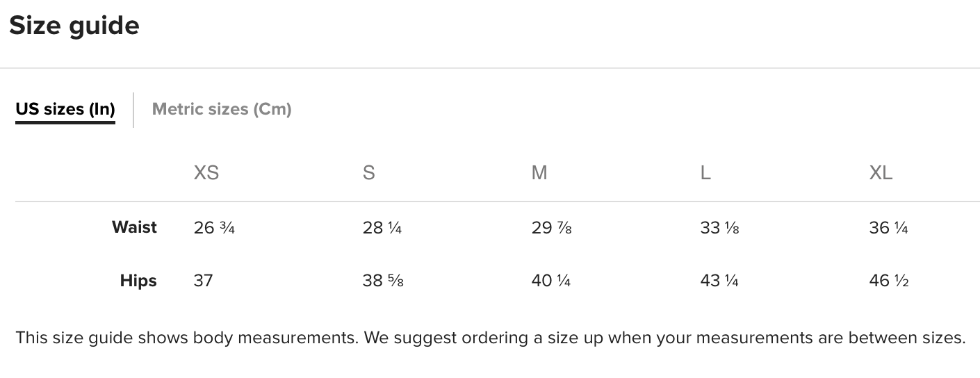
Task: Click the XL waist value 36 ¼
Action: 888,228
